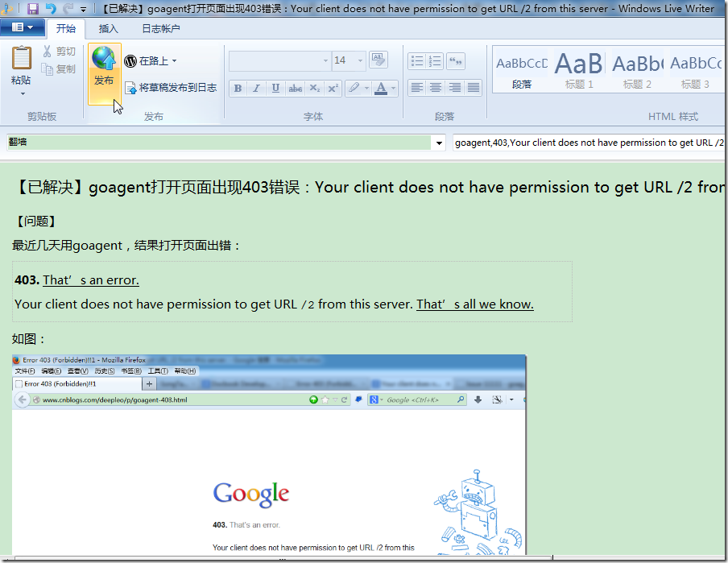The height and width of the screenshot is (563, 728).
Task: Open the blue application menu button
Action: coord(23,27)
